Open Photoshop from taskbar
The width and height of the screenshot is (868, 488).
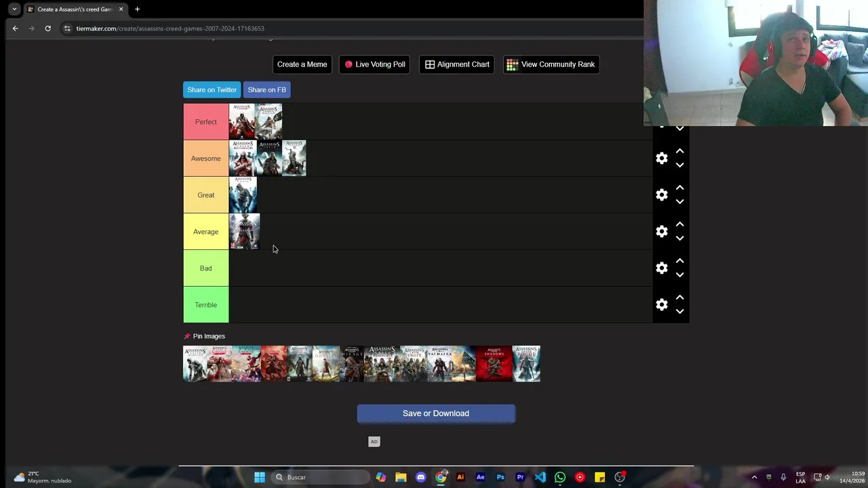[500, 477]
